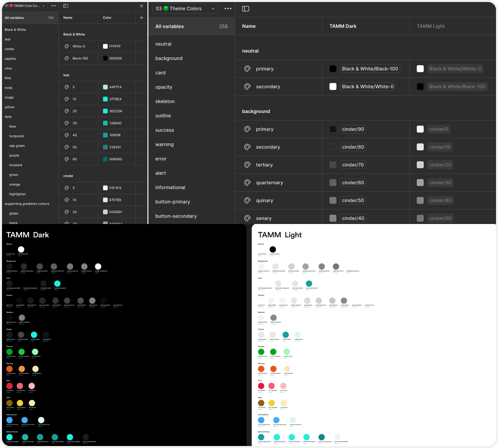Click the cinder/5 alias chip in TAMM Light
498x448 pixels.
[x=439, y=129]
